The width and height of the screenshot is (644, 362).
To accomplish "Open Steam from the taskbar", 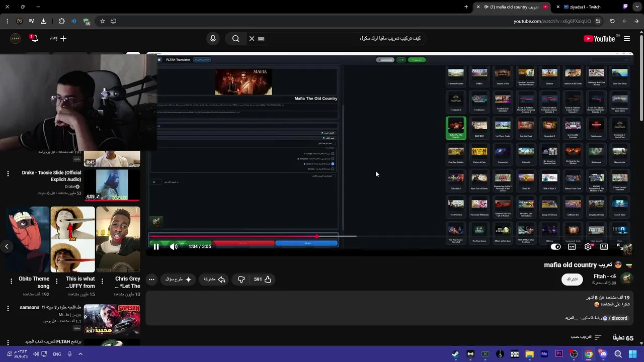I will tap(455, 354).
